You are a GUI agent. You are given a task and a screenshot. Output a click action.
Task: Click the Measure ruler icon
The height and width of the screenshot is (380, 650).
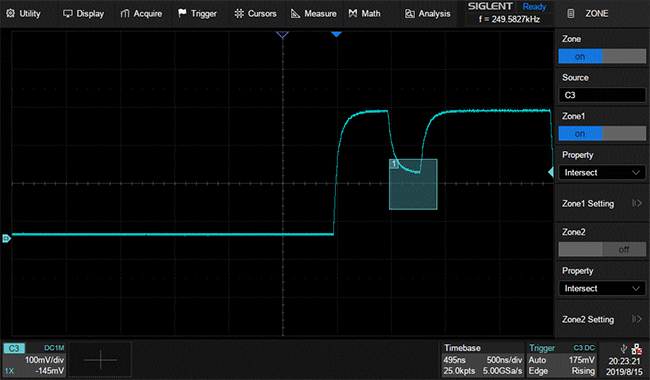pos(295,14)
